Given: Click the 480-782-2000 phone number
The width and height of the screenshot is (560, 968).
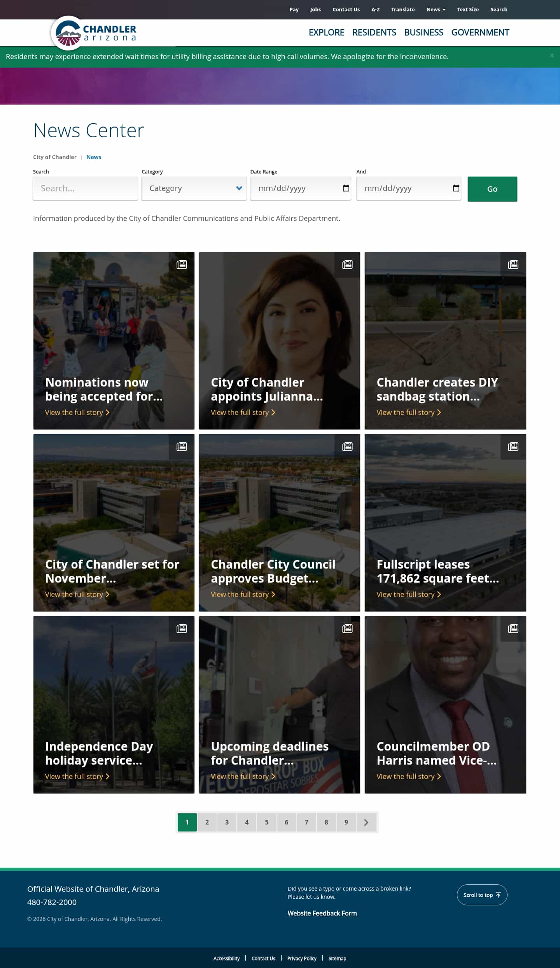Looking at the screenshot, I should (x=52, y=902).
